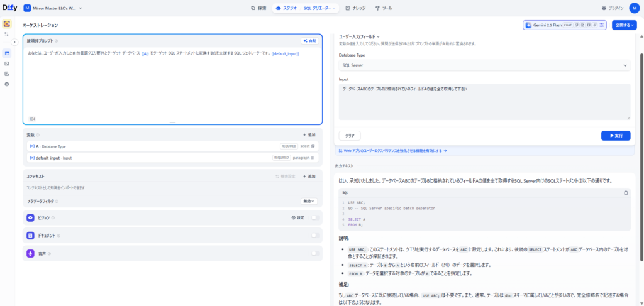Image resolution: width=644 pixels, height=306 pixels.
Task: Add context knowledge with 追加
Action: 309,177
